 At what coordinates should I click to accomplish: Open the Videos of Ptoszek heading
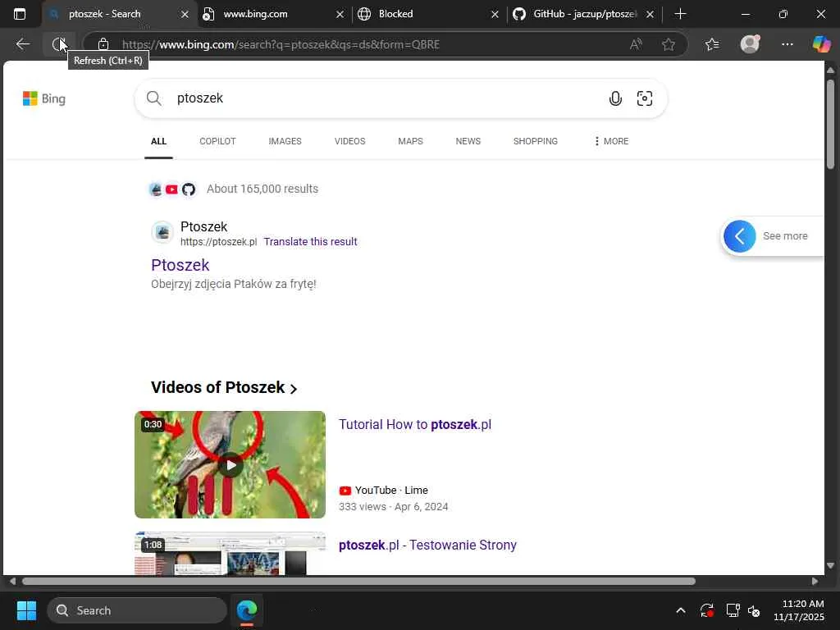(224, 387)
